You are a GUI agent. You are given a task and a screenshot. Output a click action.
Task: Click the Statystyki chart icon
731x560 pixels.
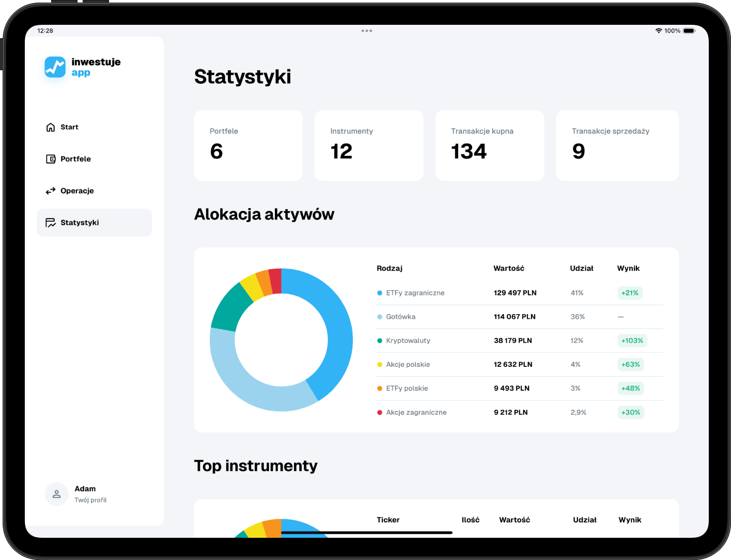click(51, 223)
